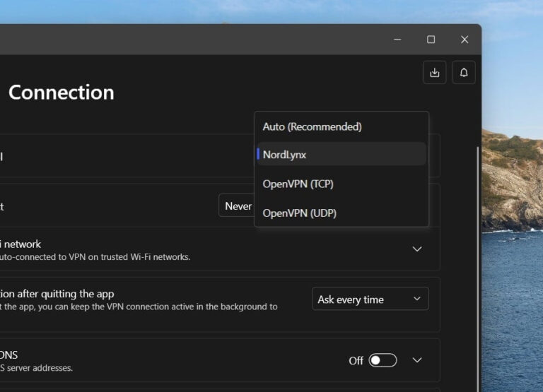The width and height of the screenshot is (543, 392).
Task: Maximize the VPN window
Action: [x=431, y=40]
